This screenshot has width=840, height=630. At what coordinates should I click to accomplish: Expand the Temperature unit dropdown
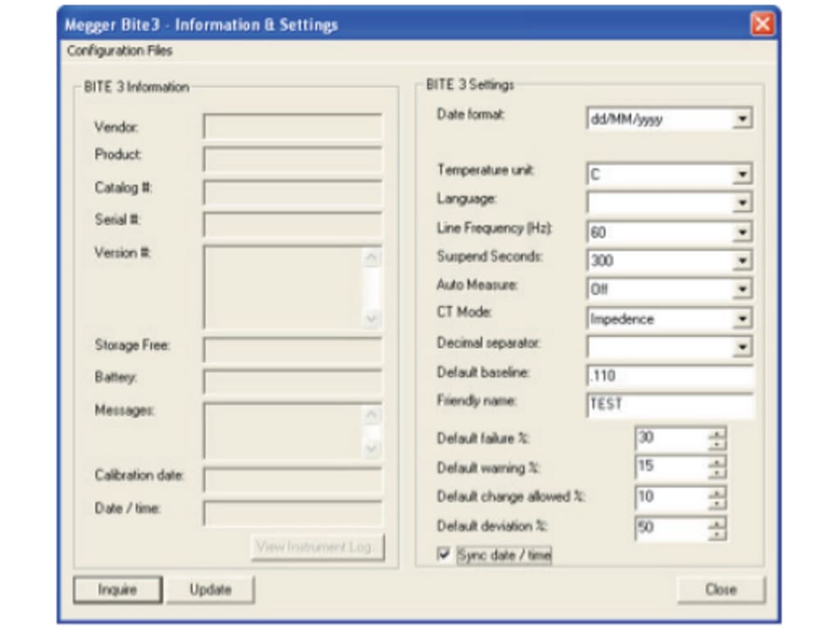[742, 174]
